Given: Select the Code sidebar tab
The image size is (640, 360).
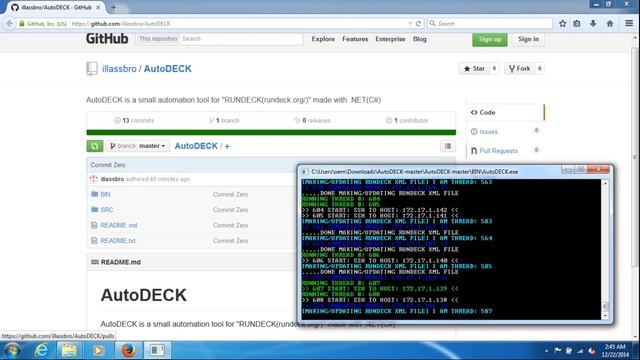Looking at the screenshot, I should tap(505, 112).
